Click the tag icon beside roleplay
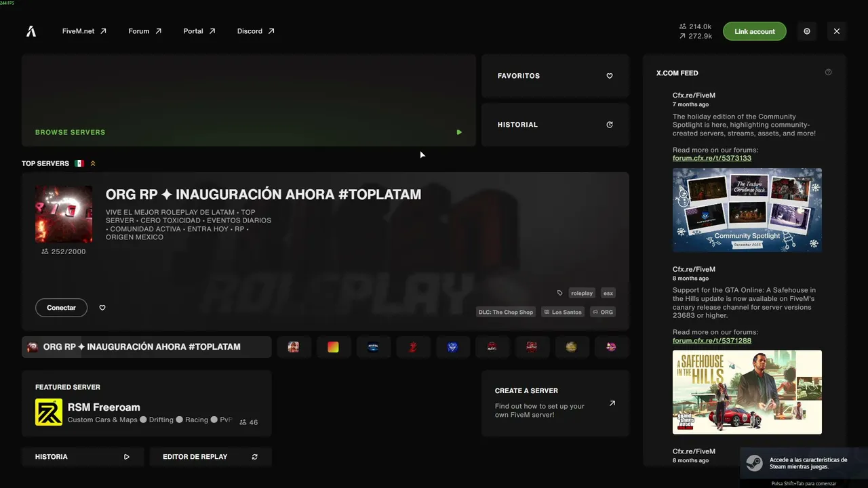Image resolution: width=868 pixels, height=488 pixels. click(x=559, y=293)
